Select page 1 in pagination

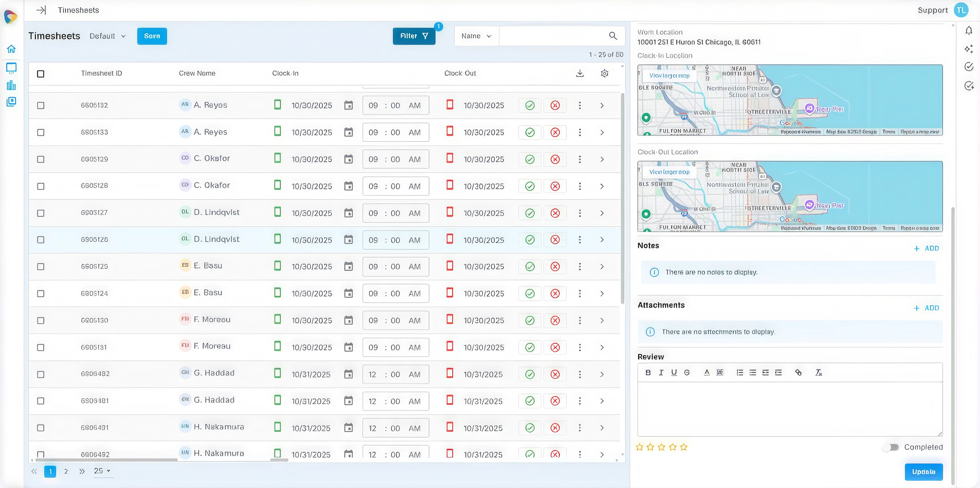click(x=50, y=472)
